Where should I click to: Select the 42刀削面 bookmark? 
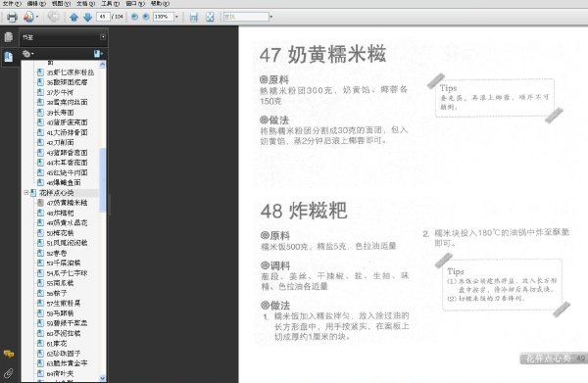tap(60, 142)
